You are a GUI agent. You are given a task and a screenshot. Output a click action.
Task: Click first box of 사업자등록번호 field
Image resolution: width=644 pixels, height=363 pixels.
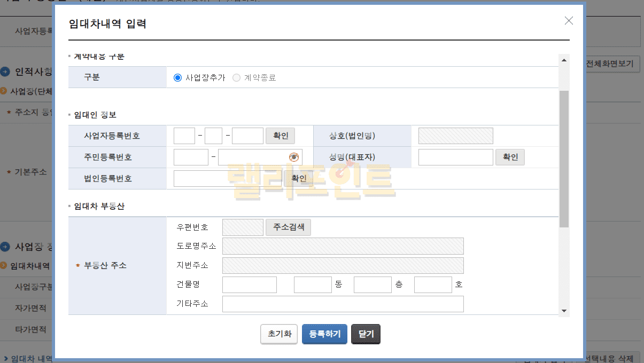tap(184, 136)
